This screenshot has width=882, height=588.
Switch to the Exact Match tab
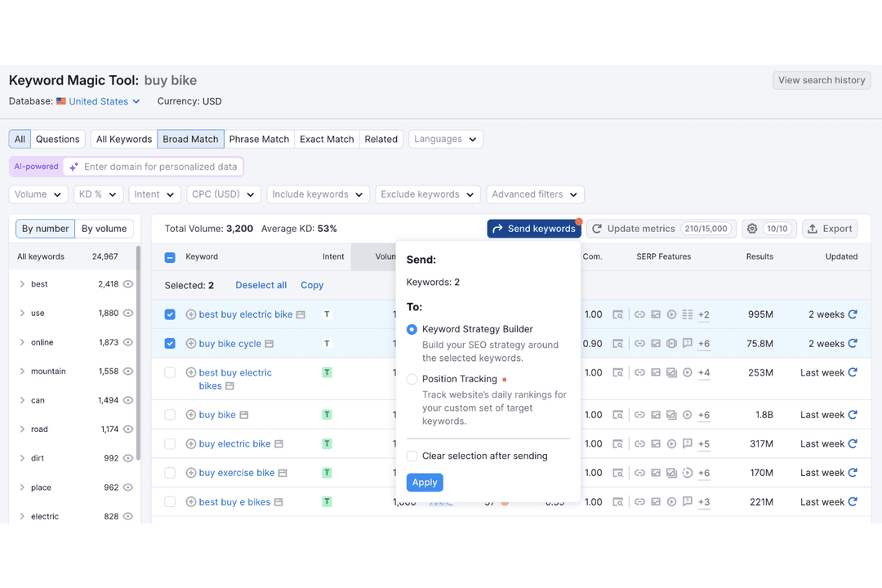coord(327,139)
